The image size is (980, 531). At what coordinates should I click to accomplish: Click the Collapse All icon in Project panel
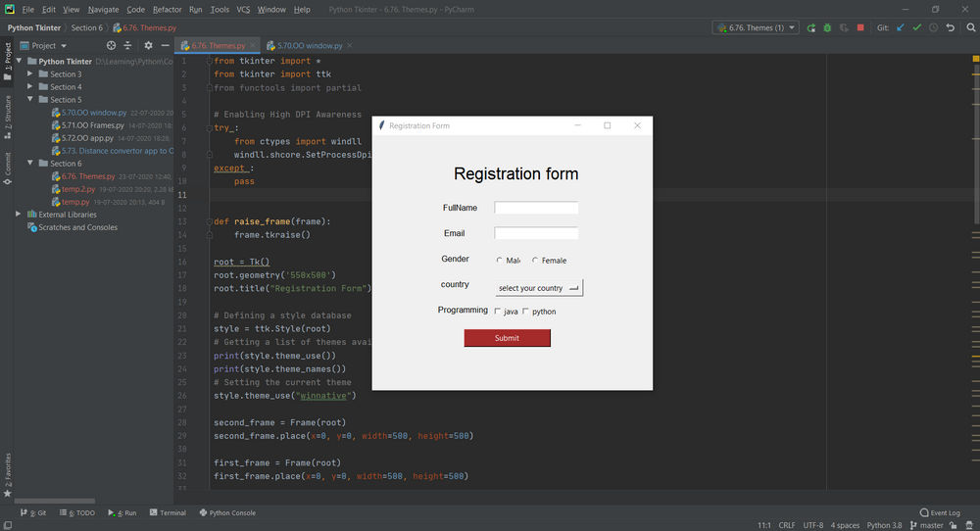pos(127,46)
